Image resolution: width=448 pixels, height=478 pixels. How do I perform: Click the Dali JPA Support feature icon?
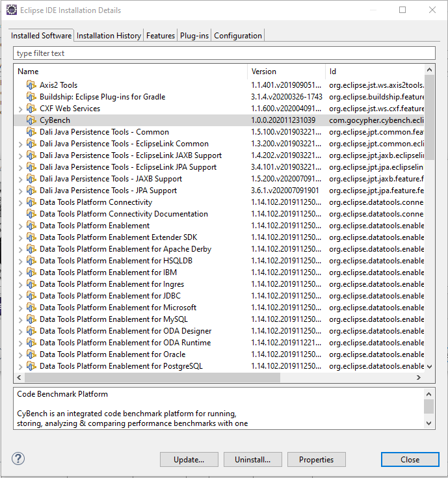click(x=31, y=191)
